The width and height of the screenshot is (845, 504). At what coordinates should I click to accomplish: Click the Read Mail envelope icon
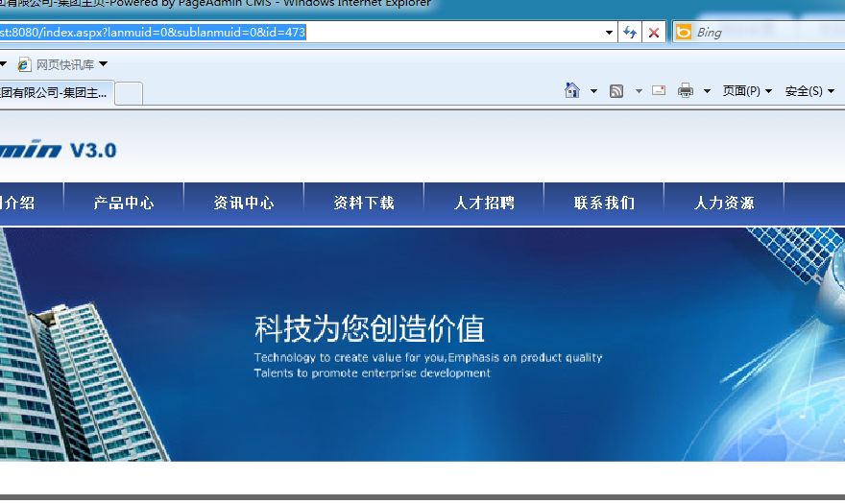tap(659, 90)
